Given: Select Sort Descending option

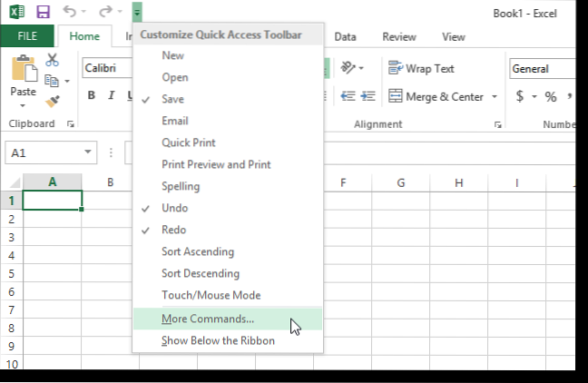Looking at the screenshot, I should point(228,273).
